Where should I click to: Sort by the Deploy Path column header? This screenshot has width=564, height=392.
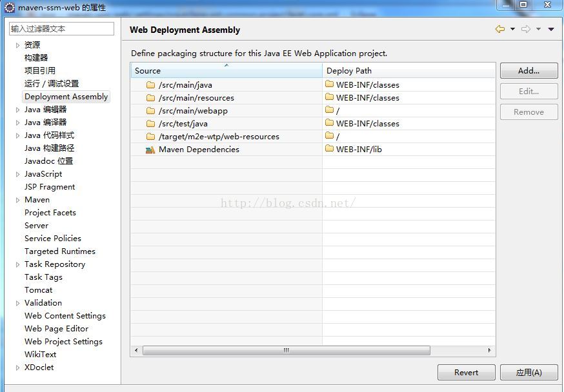point(408,70)
